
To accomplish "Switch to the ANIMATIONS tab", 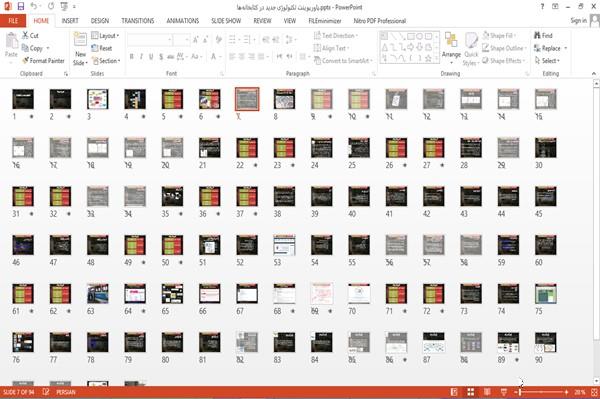I will pos(183,21).
